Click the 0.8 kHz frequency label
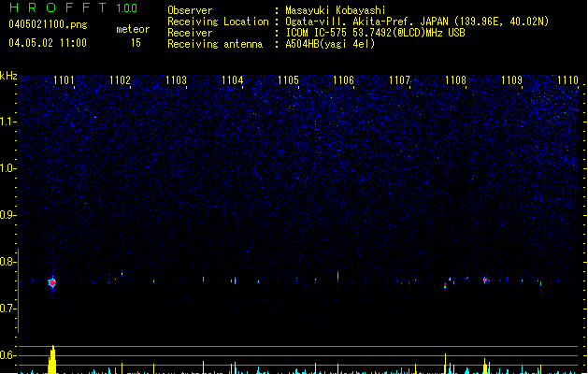This screenshot has height=374, width=588. click(7, 262)
